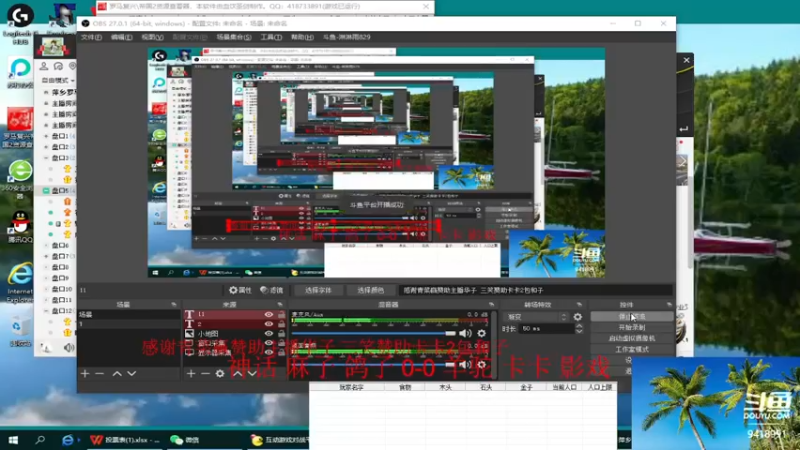Mute the 桌面音频 channel

(465, 364)
